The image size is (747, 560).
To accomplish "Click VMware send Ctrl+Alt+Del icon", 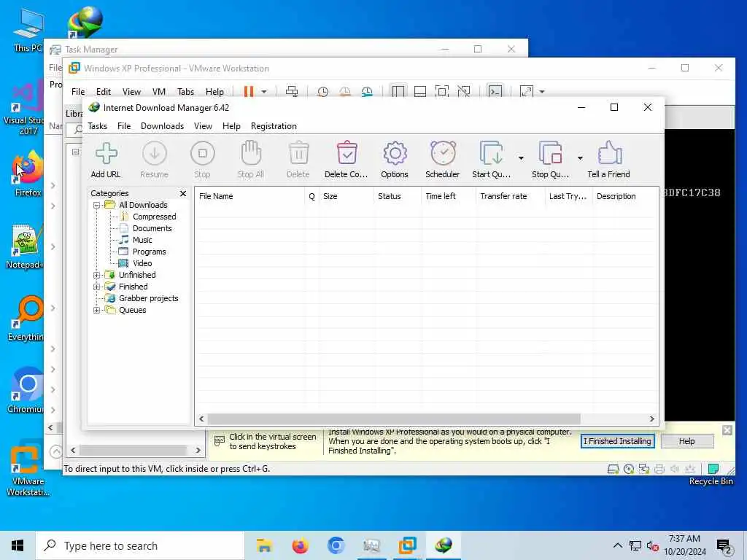I will 292,91.
